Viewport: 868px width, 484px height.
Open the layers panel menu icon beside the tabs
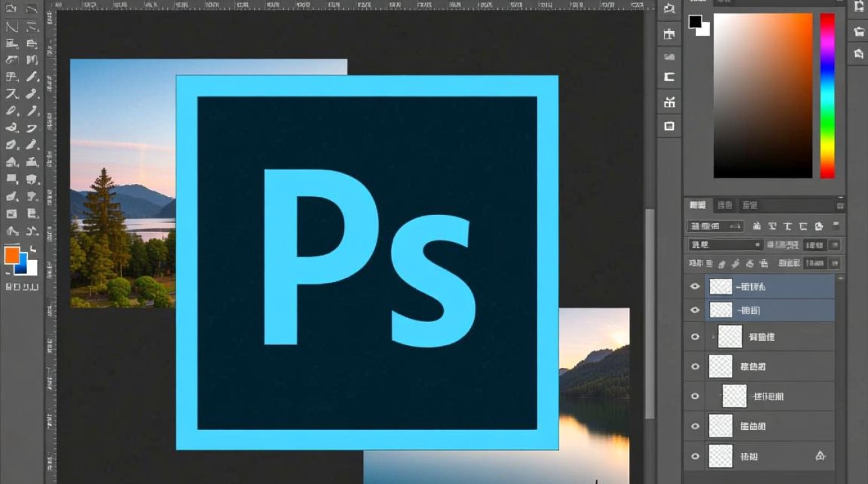(840, 206)
